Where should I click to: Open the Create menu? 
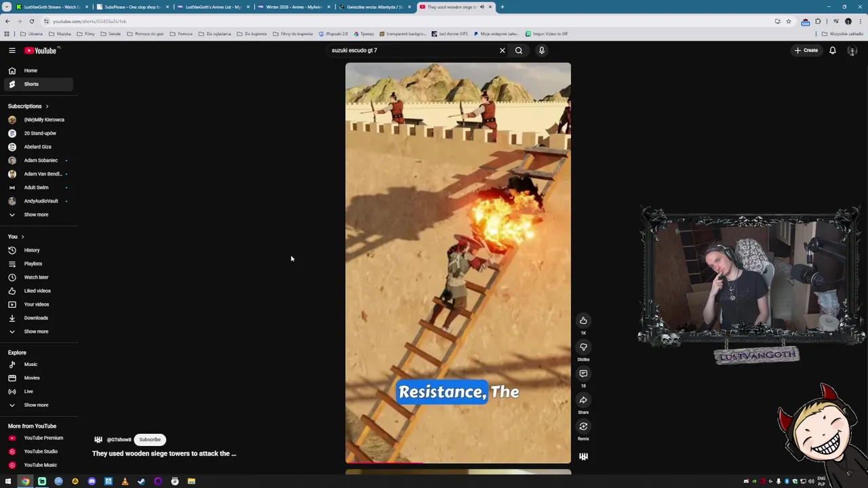point(807,50)
